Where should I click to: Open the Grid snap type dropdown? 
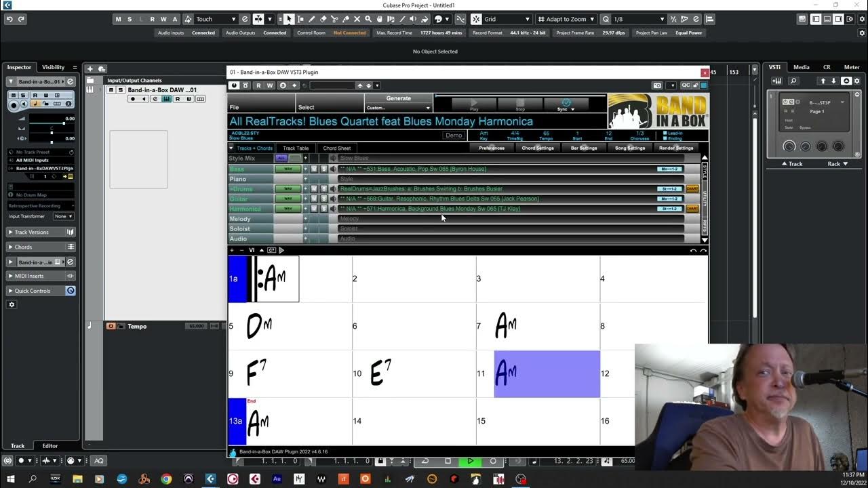(507, 19)
